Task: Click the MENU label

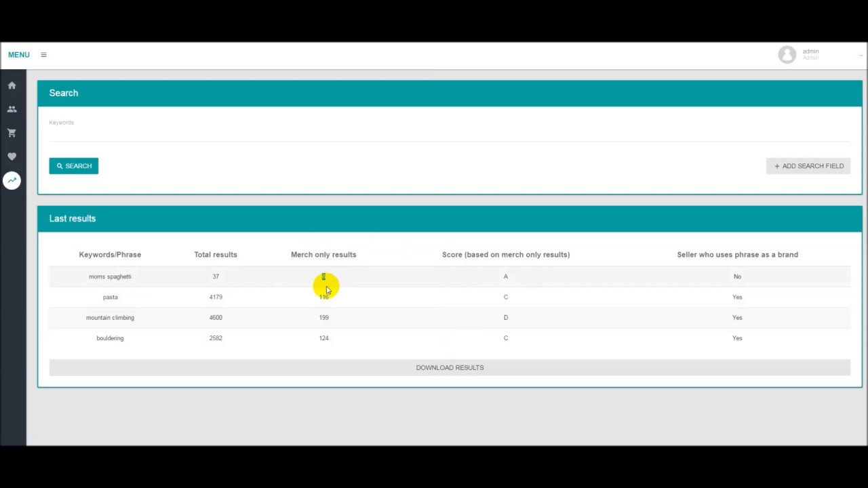Action: [19, 55]
